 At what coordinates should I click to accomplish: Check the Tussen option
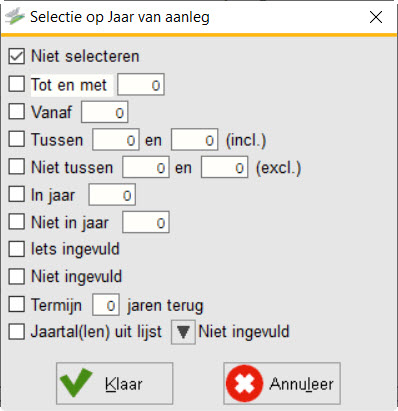17,139
